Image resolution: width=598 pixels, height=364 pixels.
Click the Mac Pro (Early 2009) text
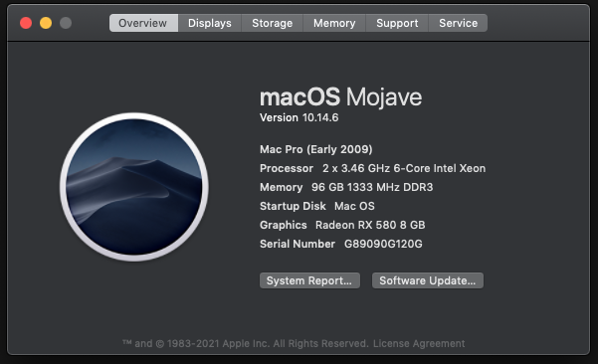click(316, 149)
